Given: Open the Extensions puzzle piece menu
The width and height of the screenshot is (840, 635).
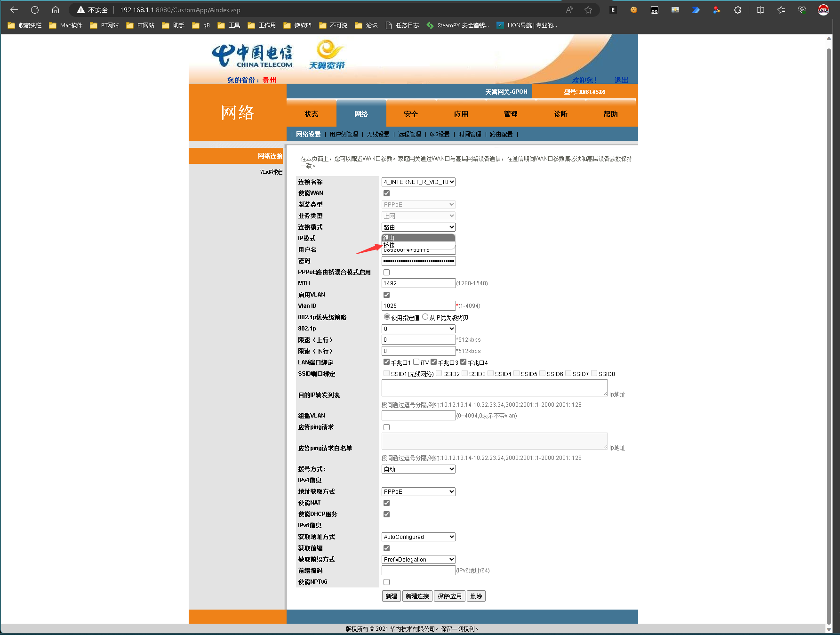Looking at the screenshot, I should [x=737, y=10].
